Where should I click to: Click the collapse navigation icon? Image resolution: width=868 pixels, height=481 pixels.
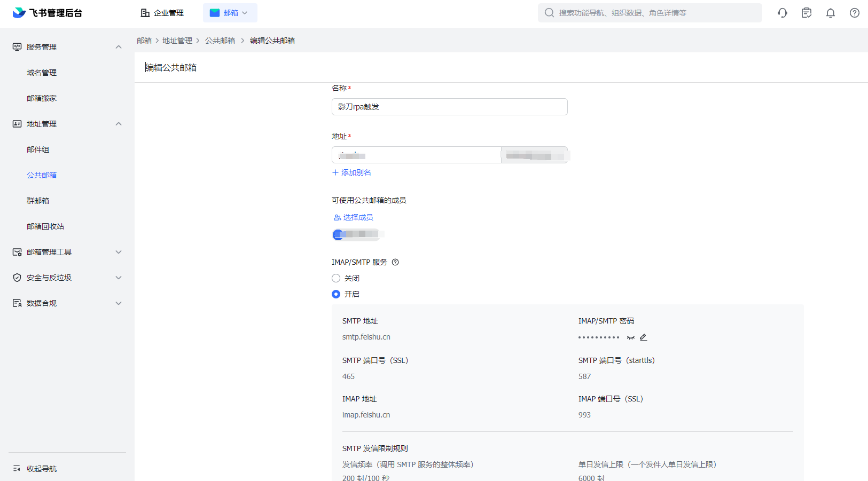(x=17, y=469)
